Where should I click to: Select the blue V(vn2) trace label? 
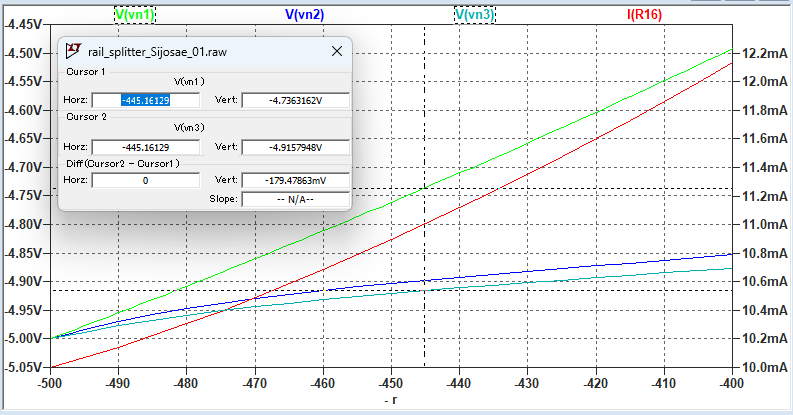point(304,15)
